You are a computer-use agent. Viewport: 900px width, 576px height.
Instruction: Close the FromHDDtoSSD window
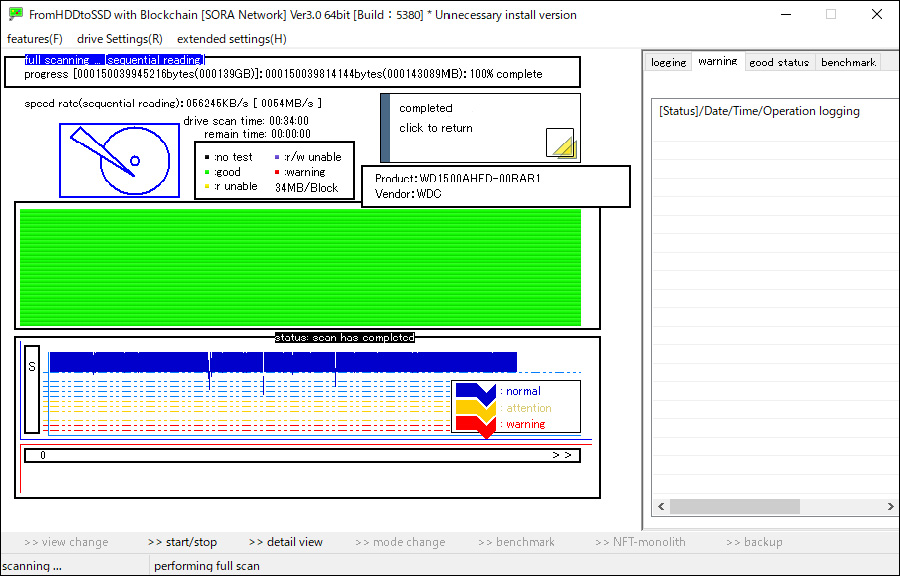876,14
